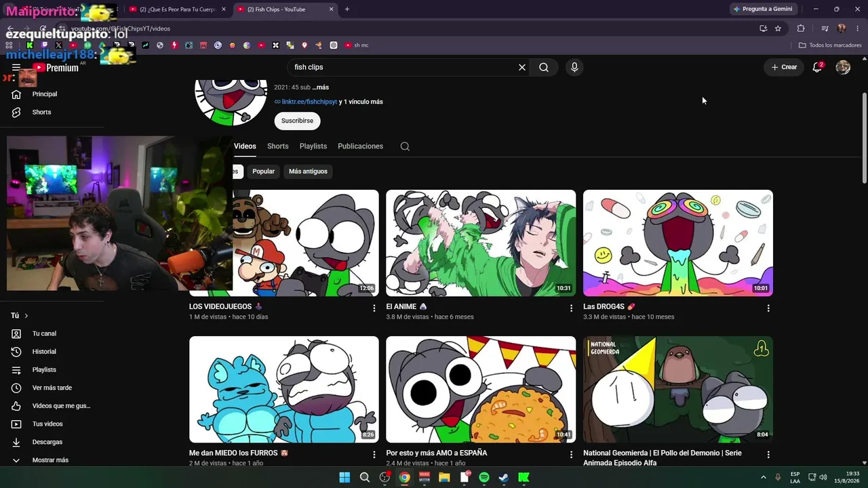Open File Explorer from the taskbar
Screen dimensions: 868x488
click(x=444, y=477)
